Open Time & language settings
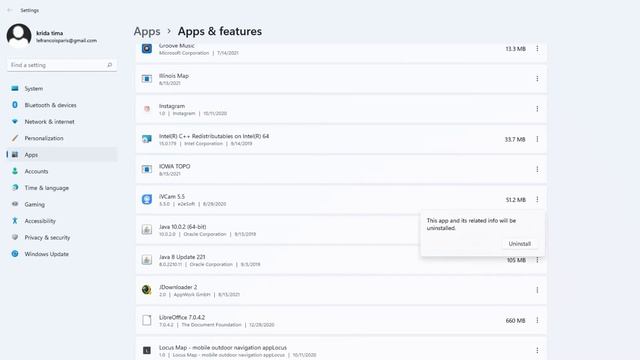Screen dimensions: 640x360 coord(62,188)
